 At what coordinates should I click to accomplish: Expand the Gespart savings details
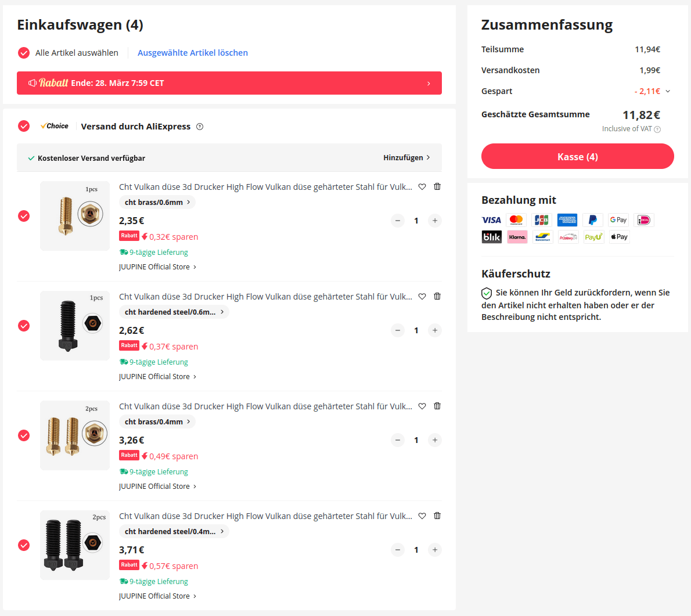pos(668,91)
